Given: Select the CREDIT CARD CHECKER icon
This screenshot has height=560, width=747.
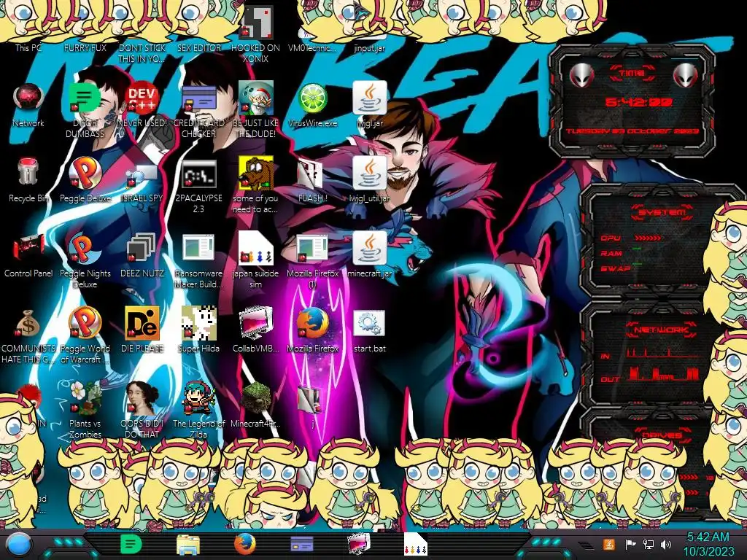Looking at the screenshot, I should click(199, 98).
